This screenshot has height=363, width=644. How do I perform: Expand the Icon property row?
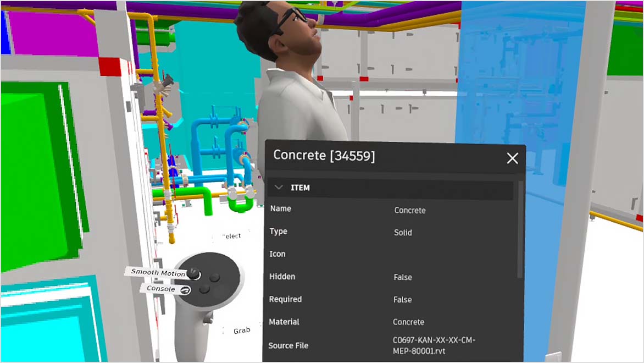[277, 254]
